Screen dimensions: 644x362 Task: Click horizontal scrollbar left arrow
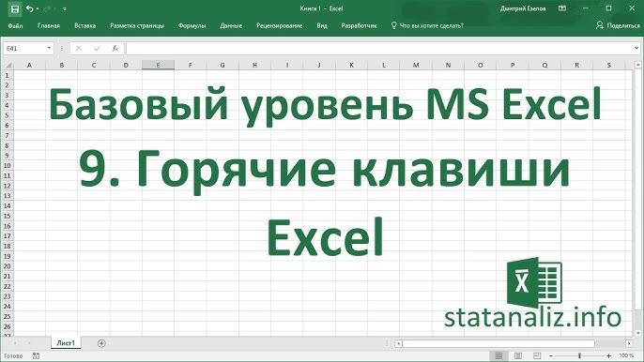coord(398,343)
